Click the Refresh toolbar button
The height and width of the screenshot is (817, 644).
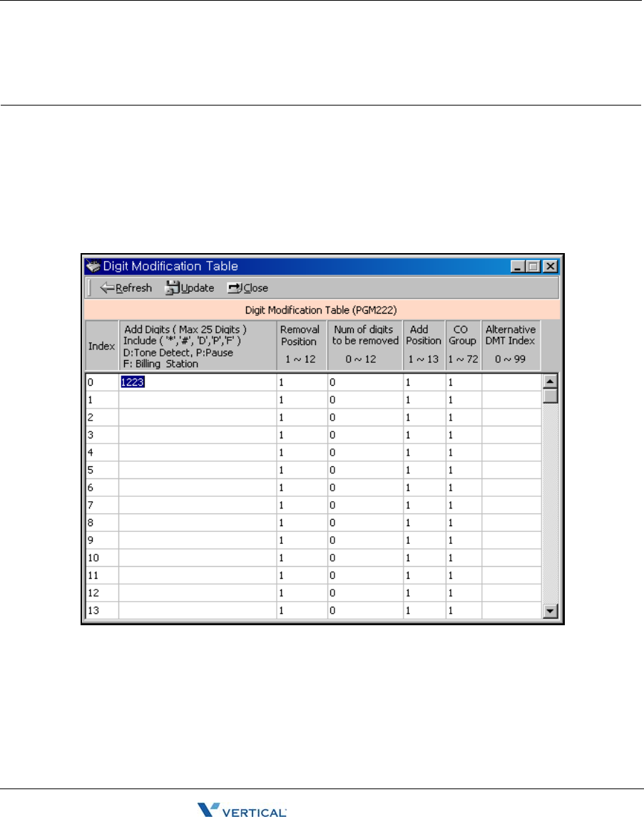pos(126,287)
